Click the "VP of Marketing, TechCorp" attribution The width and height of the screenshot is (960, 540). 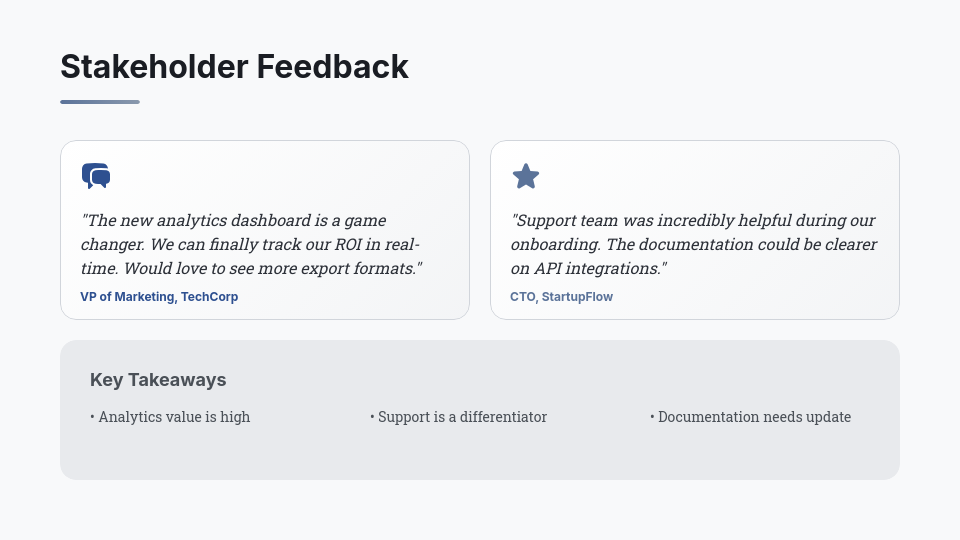[159, 297]
